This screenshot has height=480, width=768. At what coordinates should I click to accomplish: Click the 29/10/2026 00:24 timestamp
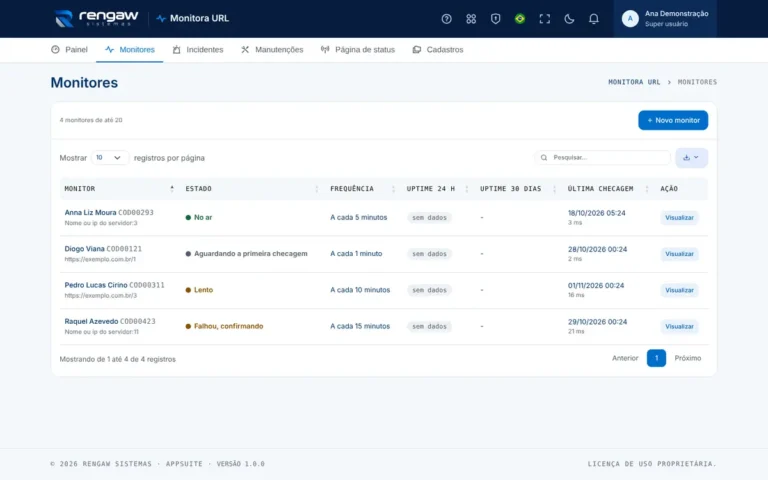[597, 322]
